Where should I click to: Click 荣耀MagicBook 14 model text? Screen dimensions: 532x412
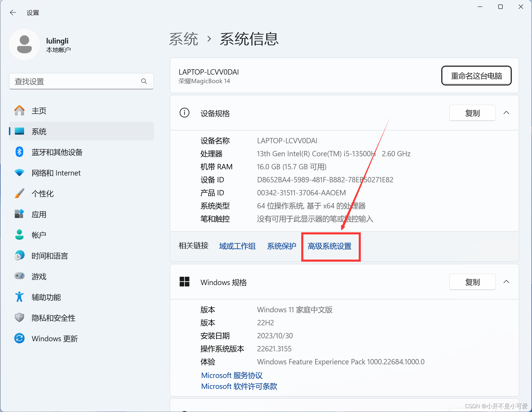(204, 81)
